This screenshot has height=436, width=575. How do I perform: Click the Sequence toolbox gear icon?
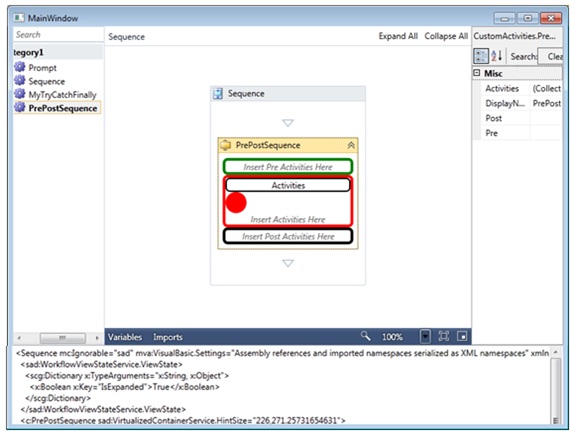[20, 81]
